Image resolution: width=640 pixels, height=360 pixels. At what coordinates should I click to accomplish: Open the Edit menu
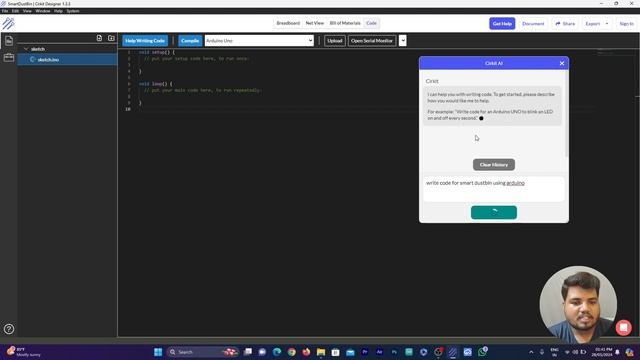(x=15, y=11)
